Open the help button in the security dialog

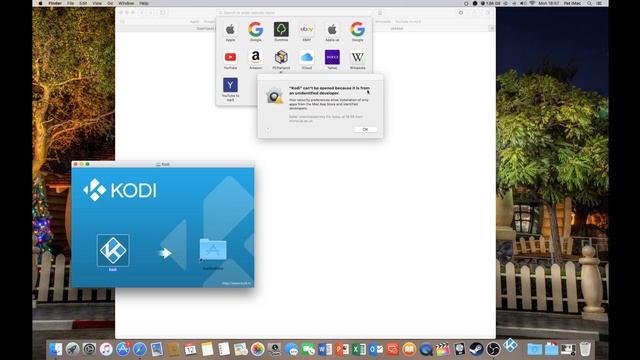tap(268, 129)
